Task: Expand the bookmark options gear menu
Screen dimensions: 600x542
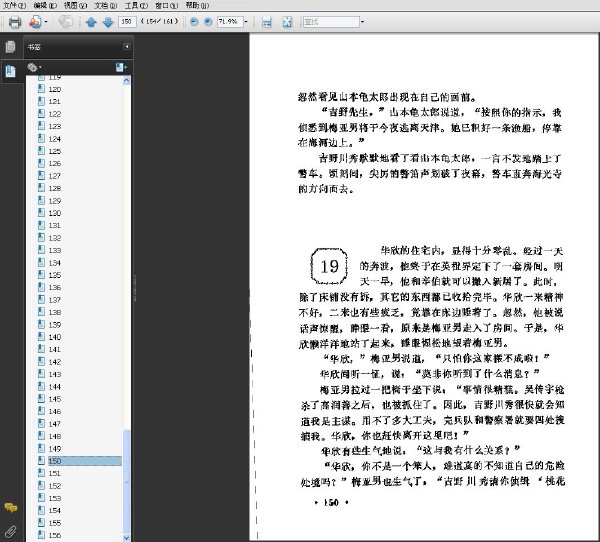Action: (x=34, y=68)
